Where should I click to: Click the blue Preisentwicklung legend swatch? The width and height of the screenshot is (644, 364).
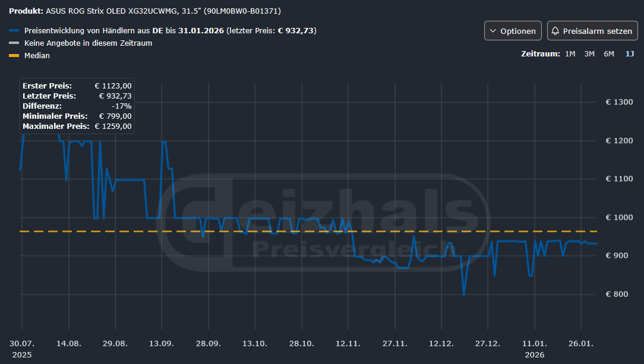coord(14,30)
